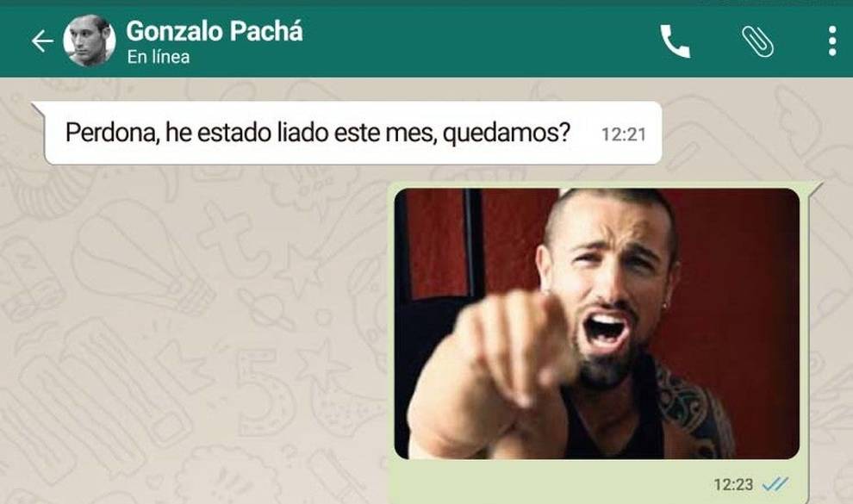Tap the 'En línea' status text
The image size is (853, 504).
click(x=159, y=57)
